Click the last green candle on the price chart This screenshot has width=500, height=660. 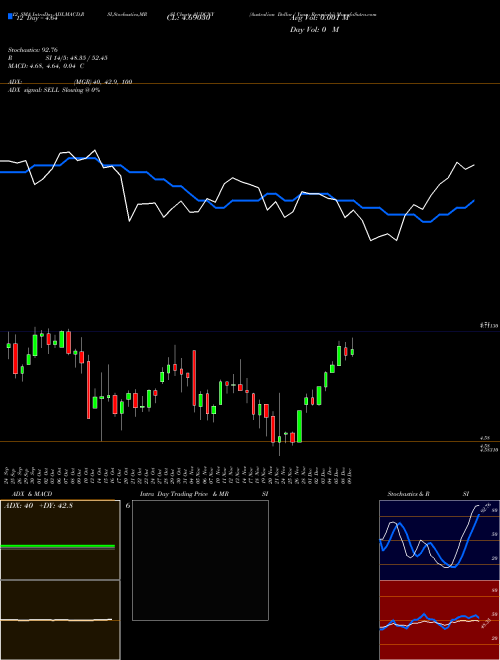352,352
